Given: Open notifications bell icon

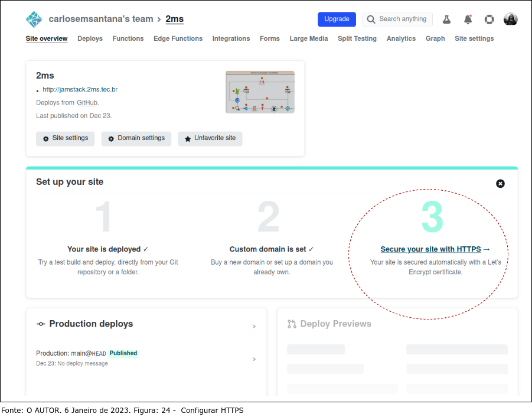Looking at the screenshot, I should click(468, 19).
